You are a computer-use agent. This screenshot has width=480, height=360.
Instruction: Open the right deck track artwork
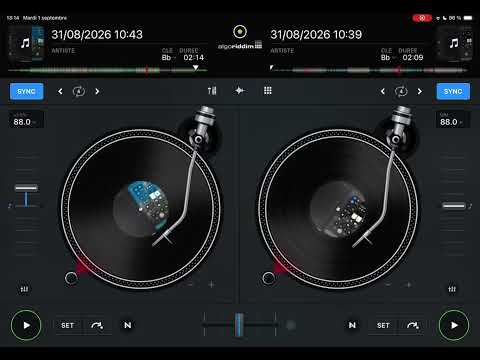click(x=454, y=43)
